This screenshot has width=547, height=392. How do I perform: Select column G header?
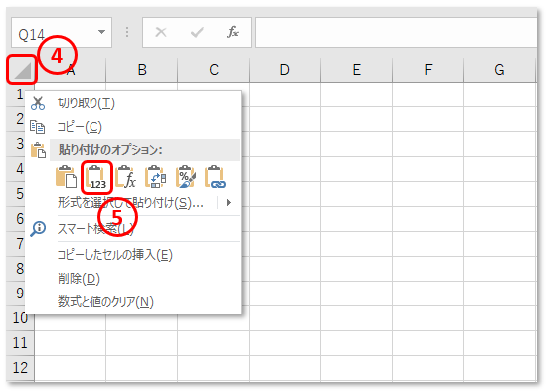(x=499, y=70)
